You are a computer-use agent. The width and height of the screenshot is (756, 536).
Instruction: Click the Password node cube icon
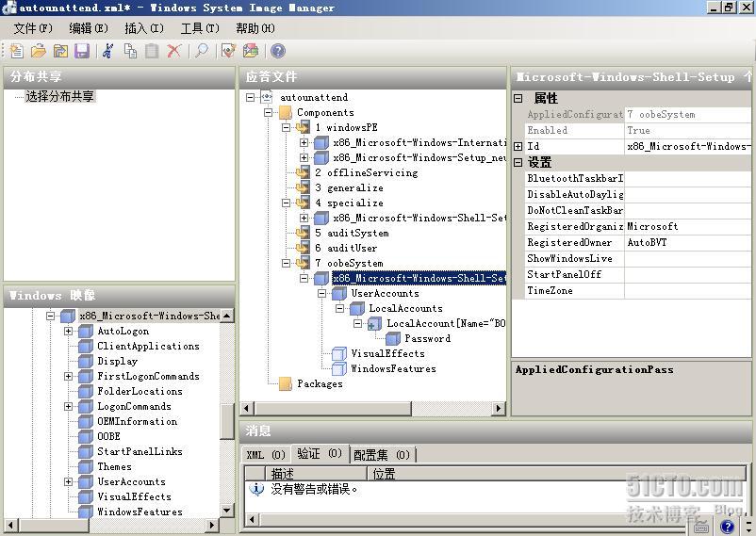click(x=393, y=338)
